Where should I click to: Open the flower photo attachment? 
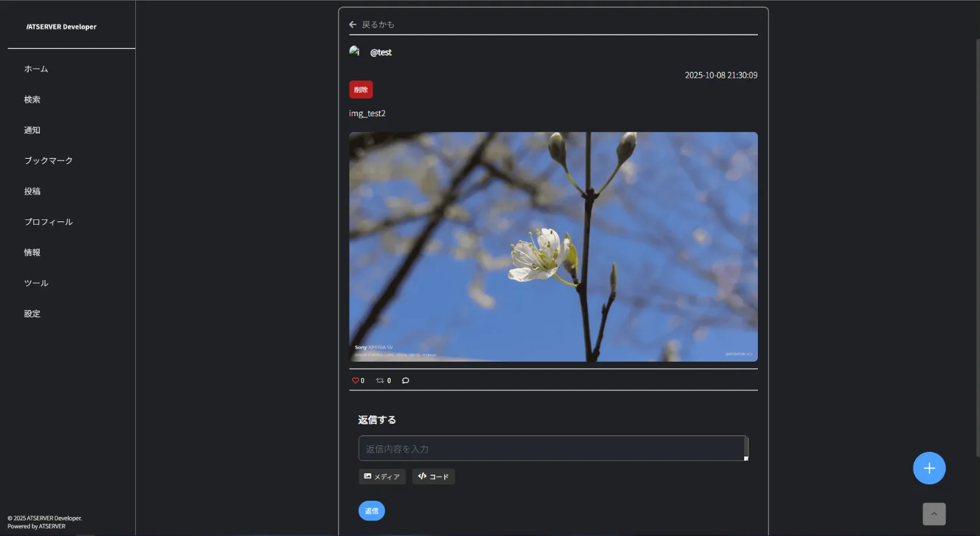553,247
